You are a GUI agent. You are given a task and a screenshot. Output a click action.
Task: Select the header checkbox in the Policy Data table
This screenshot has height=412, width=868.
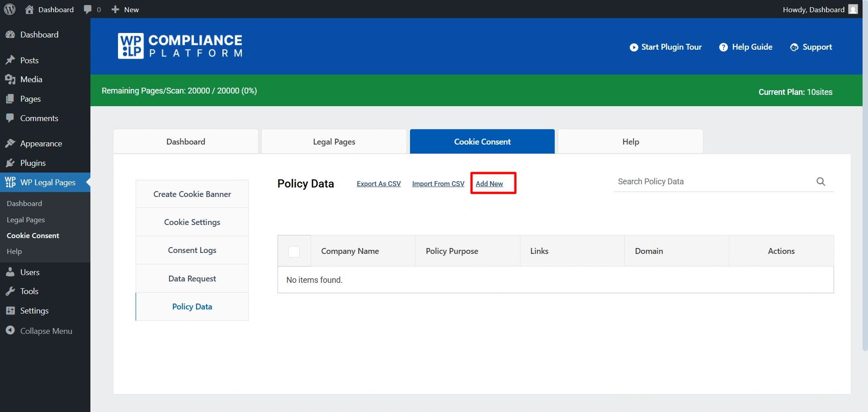click(x=294, y=252)
